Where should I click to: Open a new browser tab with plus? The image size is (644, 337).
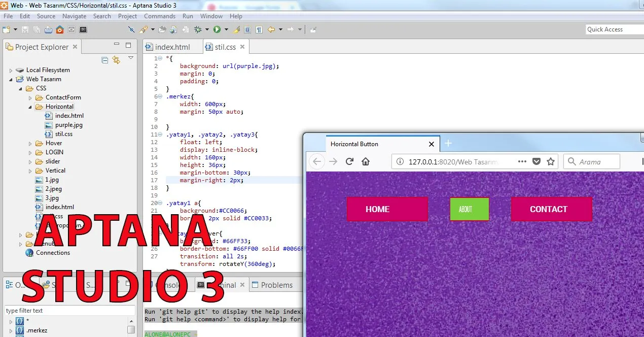point(448,144)
